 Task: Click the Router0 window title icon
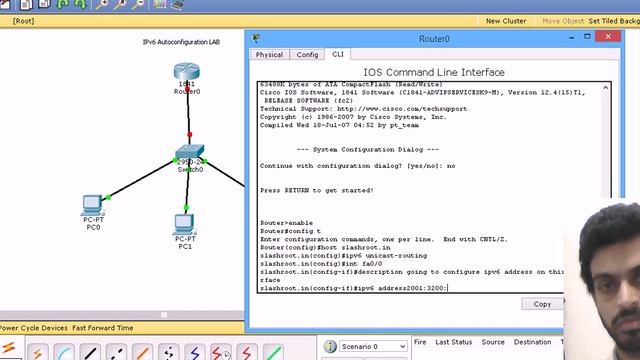256,38
